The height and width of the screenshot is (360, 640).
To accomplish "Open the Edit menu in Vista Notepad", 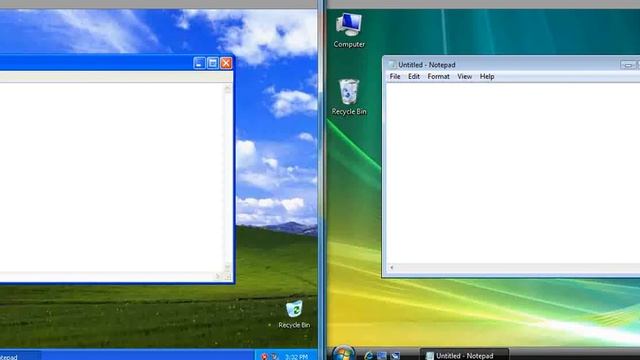I will click(414, 76).
